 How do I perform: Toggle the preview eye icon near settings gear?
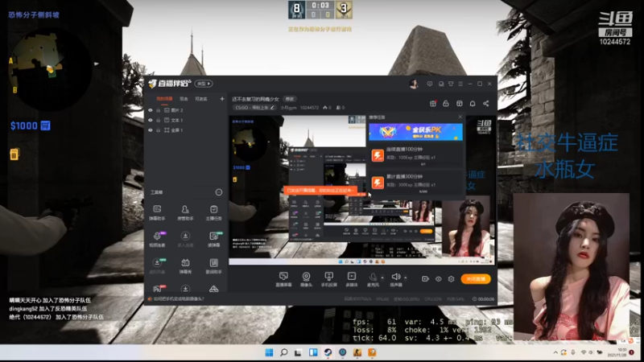pyautogui.click(x=438, y=279)
